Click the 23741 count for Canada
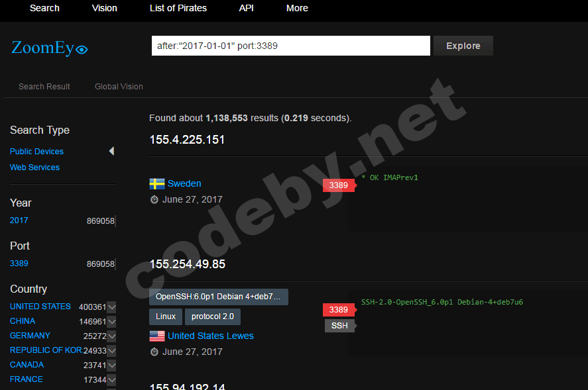 (95, 366)
